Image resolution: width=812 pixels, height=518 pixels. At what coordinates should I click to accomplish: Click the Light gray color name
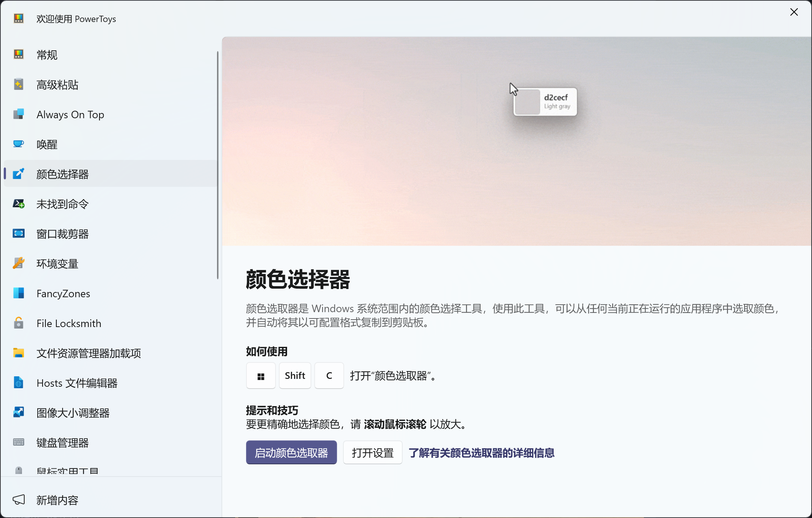[557, 106]
